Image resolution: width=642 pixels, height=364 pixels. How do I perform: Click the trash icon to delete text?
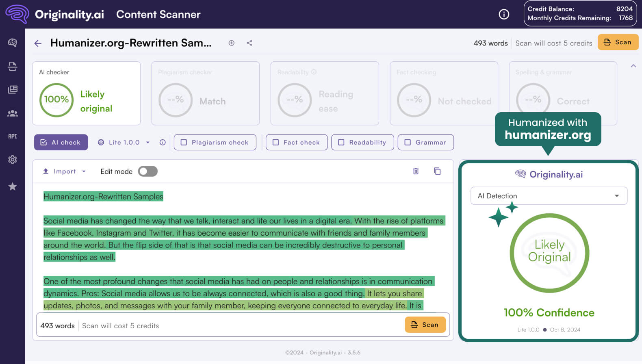pyautogui.click(x=416, y=171)
